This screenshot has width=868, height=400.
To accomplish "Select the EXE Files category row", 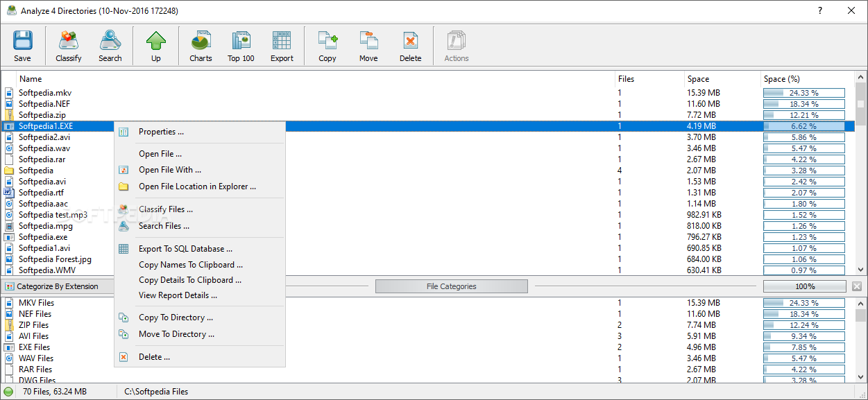I will click(x=428, y=347).
